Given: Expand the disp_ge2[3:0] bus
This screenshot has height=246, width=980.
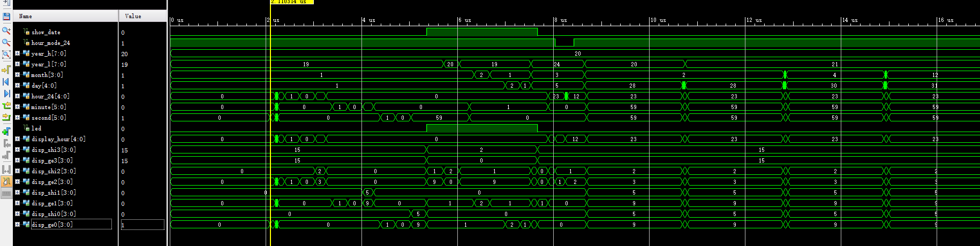Looking at the screenshot, I should (17, 182).
